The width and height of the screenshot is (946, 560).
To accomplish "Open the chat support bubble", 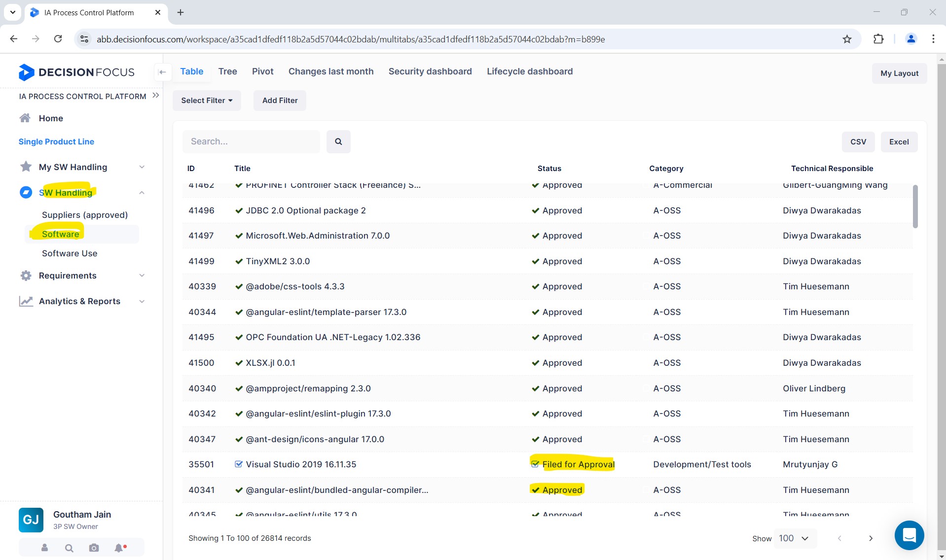I will pyautogui.click(x=909, y=535).
